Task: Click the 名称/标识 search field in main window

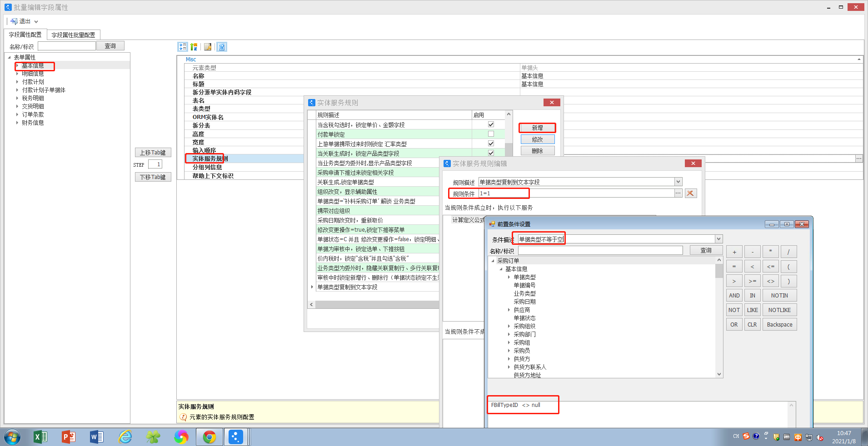Action: coord(67,46)
